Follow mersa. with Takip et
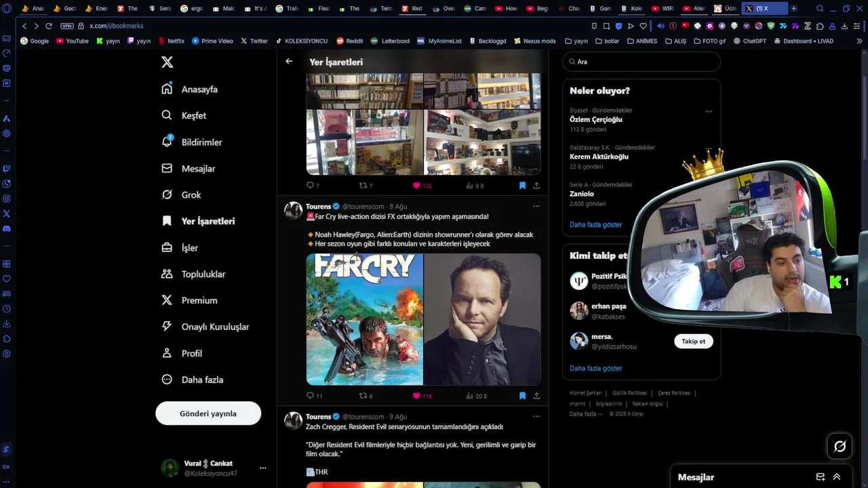868x488 pixels. tap(693, 342)
